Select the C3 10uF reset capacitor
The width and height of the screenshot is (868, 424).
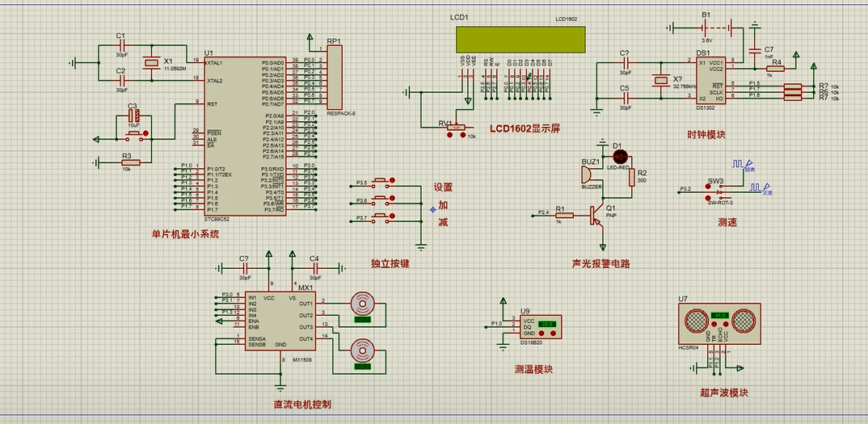click(133, 115)
